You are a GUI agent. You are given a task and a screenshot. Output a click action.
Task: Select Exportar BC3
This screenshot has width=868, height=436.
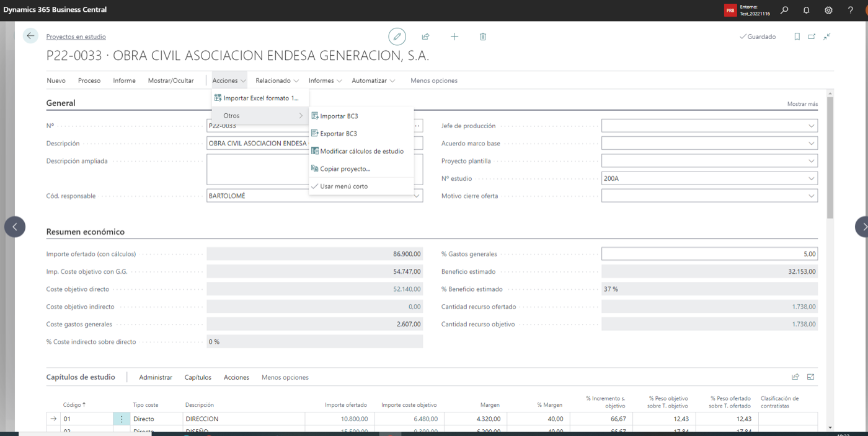[361, 134]
